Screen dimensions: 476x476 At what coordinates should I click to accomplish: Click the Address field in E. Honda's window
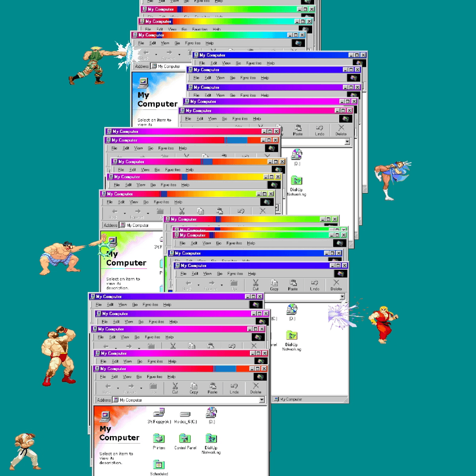click(142, 225)
